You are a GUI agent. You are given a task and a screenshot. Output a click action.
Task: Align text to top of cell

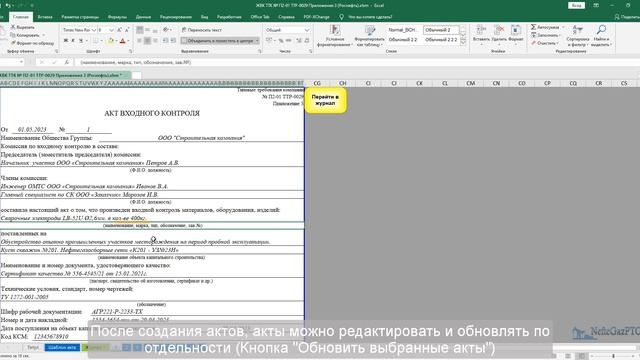pos(140,30)
